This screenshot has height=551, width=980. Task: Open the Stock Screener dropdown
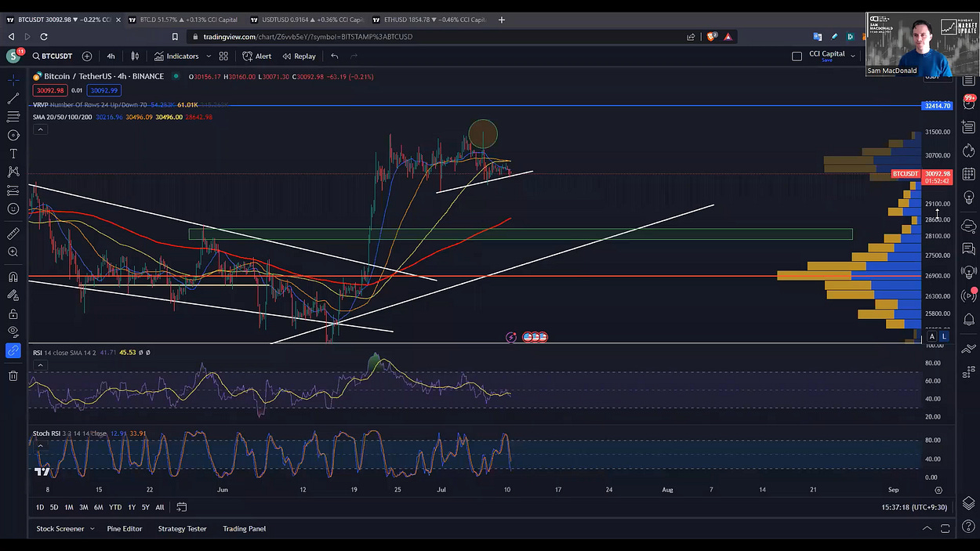[x=64, y=528]
